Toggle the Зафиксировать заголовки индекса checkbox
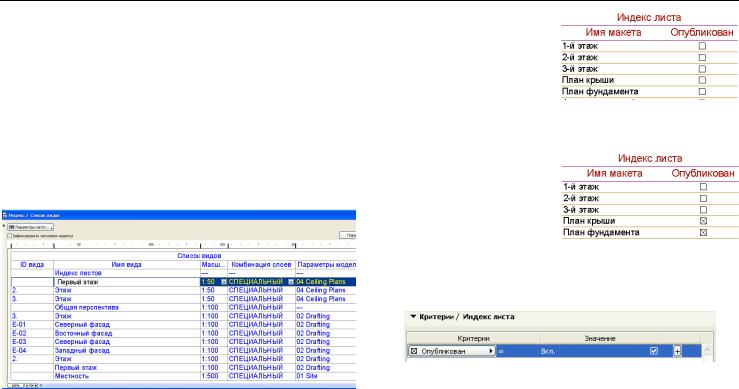The width and height of the screenshot is (739, 389). [x=10, y=235]
